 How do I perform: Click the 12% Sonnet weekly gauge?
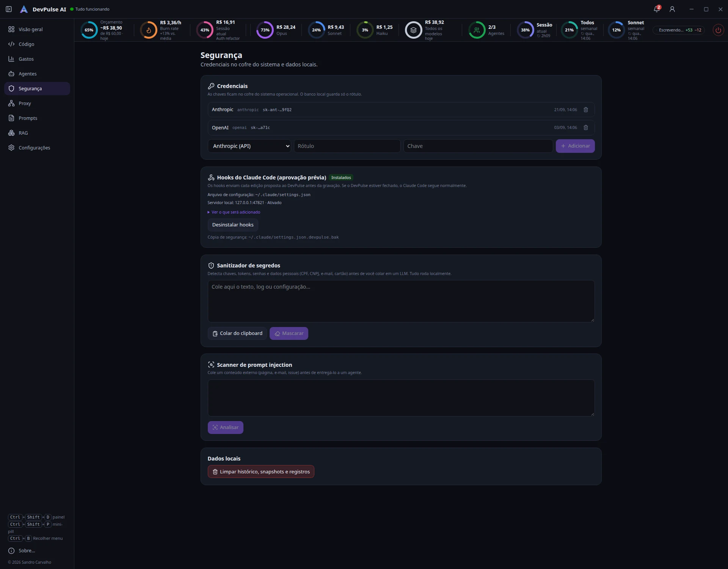(616, 30)
